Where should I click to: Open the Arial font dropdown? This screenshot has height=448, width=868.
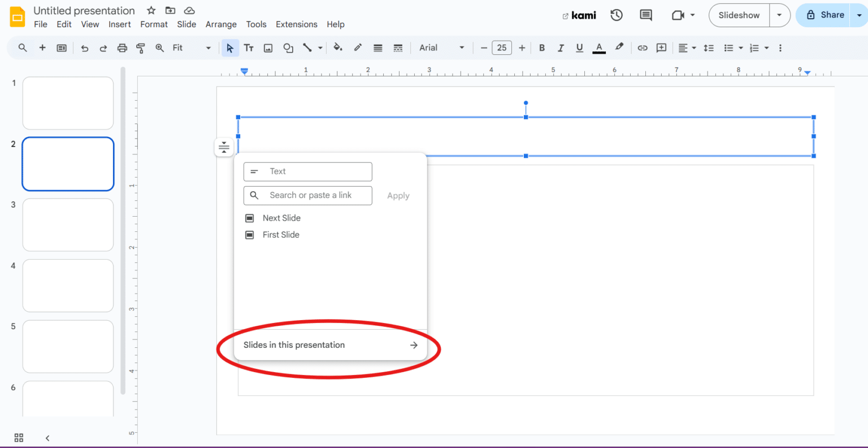(442, 48)
